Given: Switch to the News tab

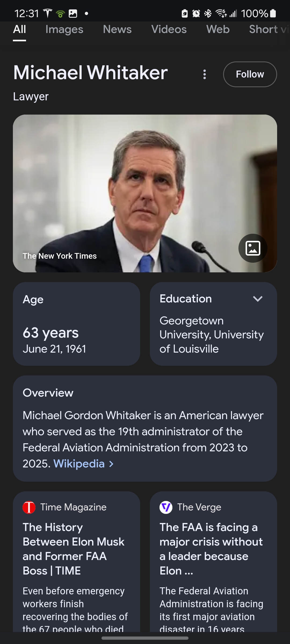Looking at the screenshot, I should pos(117,30).
